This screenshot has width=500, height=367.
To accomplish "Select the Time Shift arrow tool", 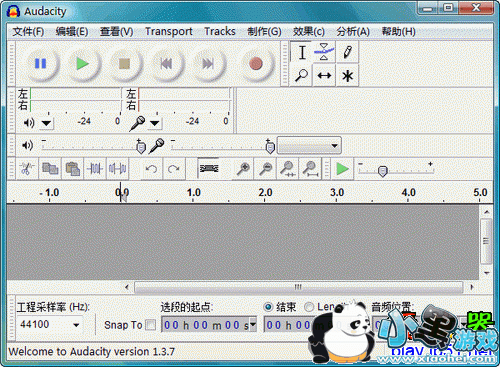I will [324, 76].
